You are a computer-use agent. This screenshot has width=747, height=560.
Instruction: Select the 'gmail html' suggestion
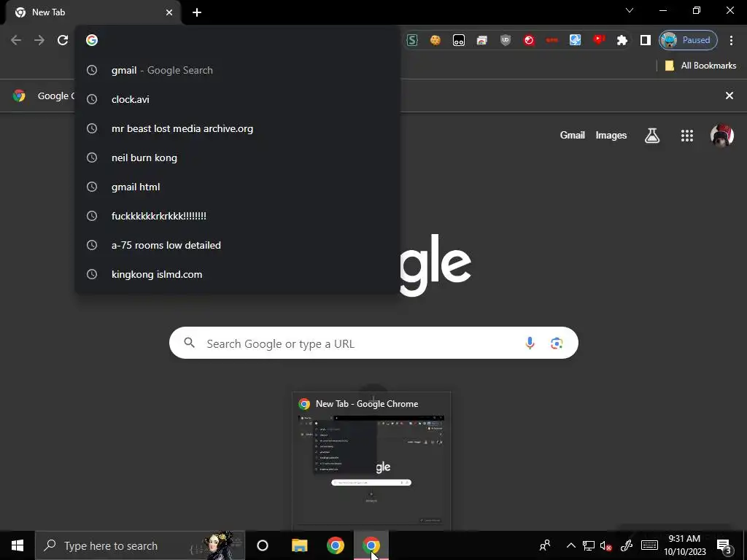[237, 187]
